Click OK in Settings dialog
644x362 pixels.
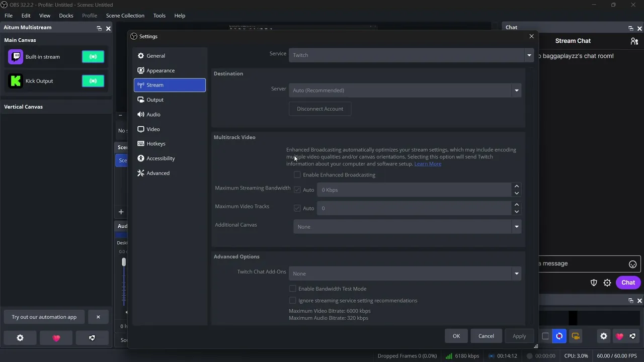[x=456, y=336]
